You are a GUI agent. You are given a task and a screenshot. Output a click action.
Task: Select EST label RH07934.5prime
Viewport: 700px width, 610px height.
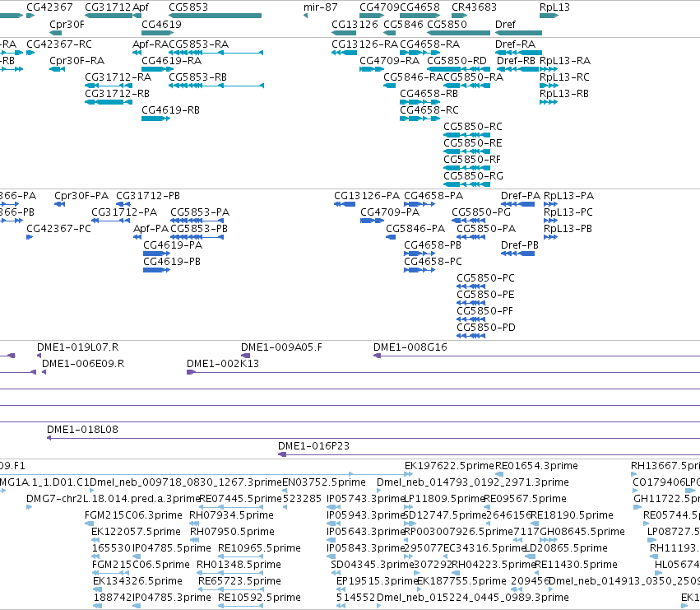tap(232, 515)
